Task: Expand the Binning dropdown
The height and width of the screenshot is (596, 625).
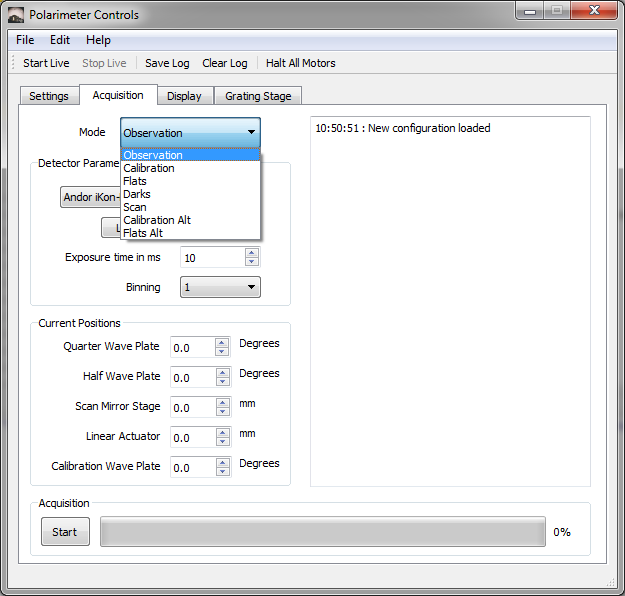Action: click(220, 287)
